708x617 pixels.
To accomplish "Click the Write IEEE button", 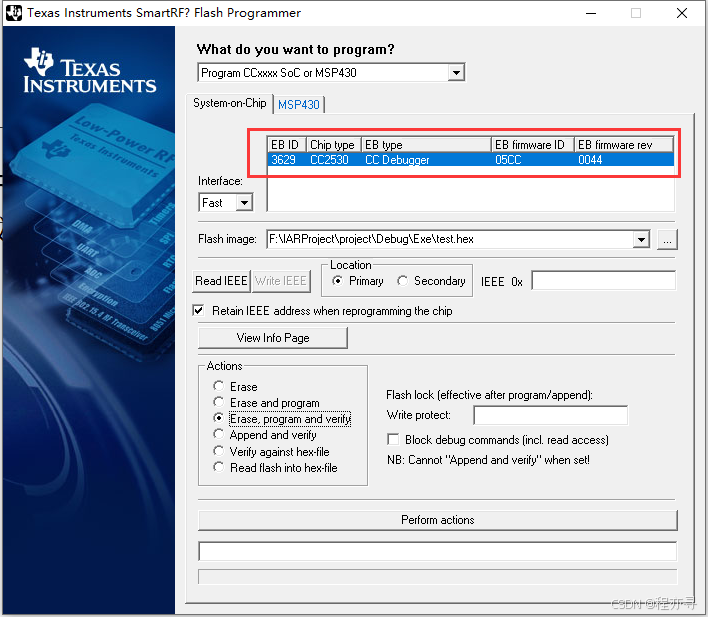I will click(x=281, y=281).
